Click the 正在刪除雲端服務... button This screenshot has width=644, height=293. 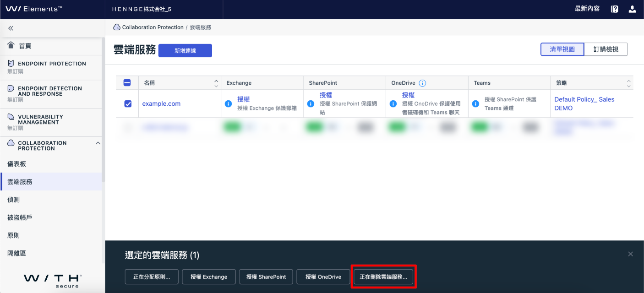(x=383, y=277)
